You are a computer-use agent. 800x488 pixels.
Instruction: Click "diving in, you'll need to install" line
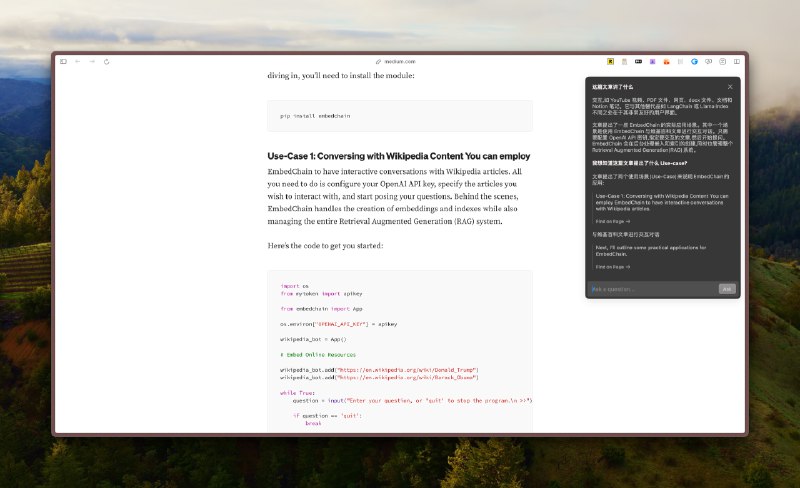tap(341, 76)
